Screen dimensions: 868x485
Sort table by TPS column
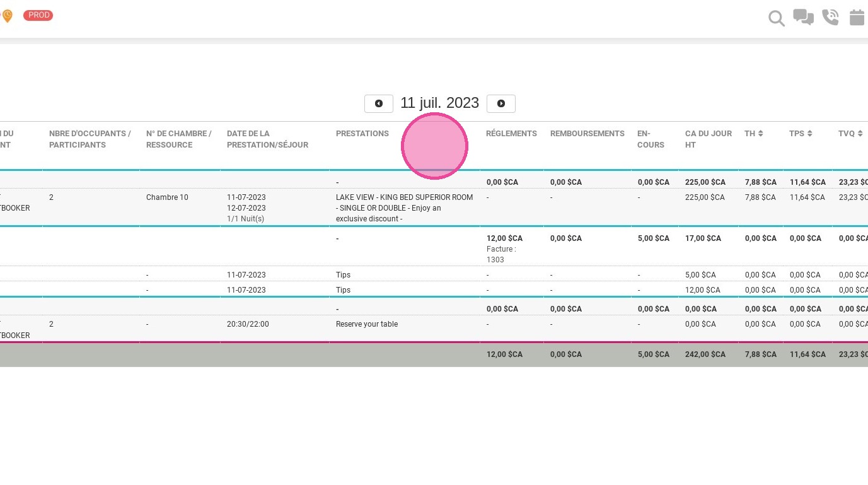801,134
